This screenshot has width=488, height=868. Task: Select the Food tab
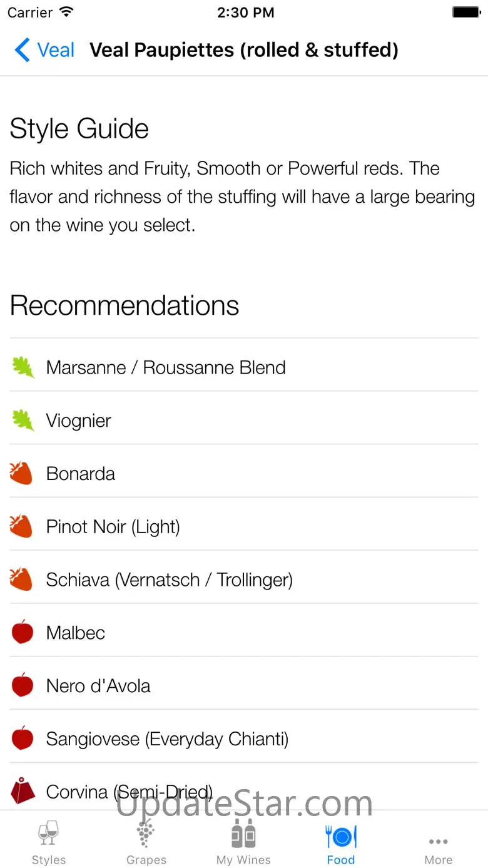[x=341, y=843]
